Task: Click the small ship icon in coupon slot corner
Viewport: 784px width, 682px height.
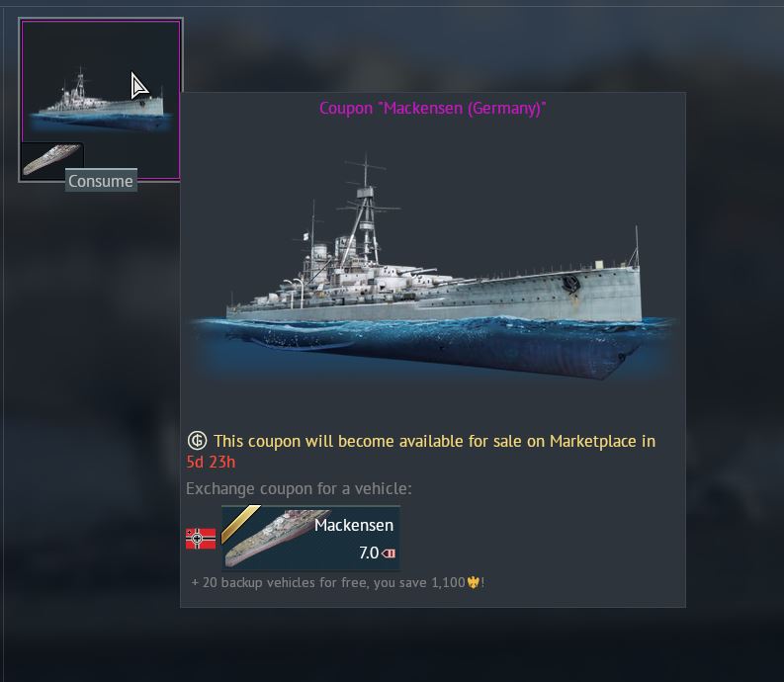Action: click(x=52, y=159)
